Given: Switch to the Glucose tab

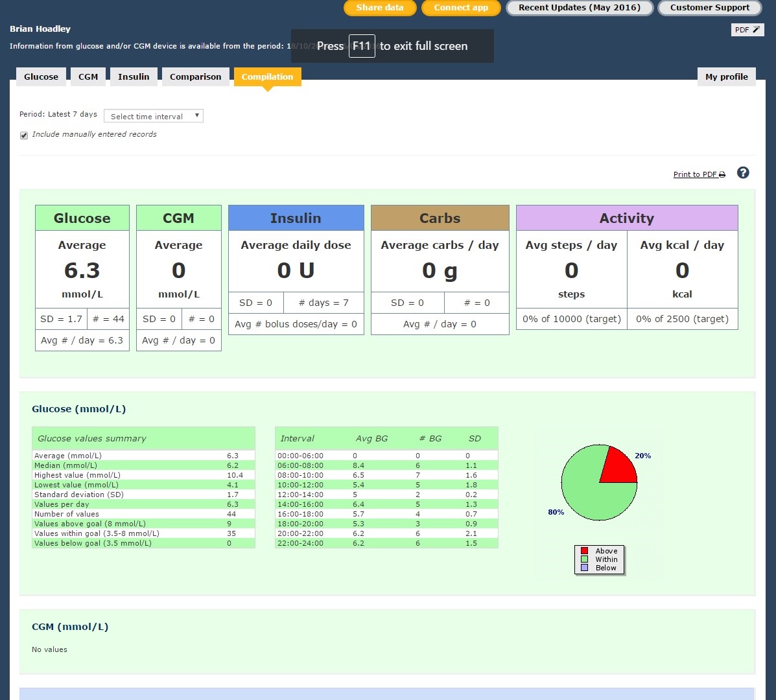Looking at the screenshot, I should (x=41, y=76).
